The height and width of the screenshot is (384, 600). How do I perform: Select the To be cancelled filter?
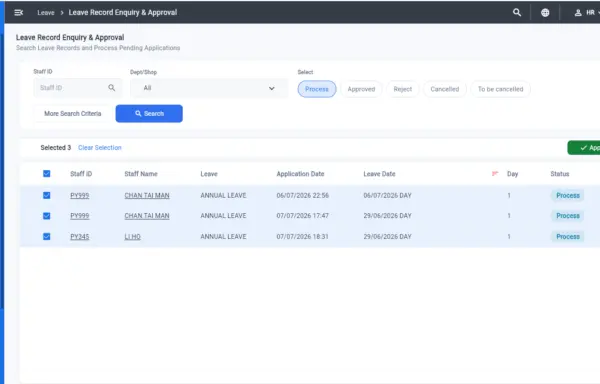tap(501, 89)
